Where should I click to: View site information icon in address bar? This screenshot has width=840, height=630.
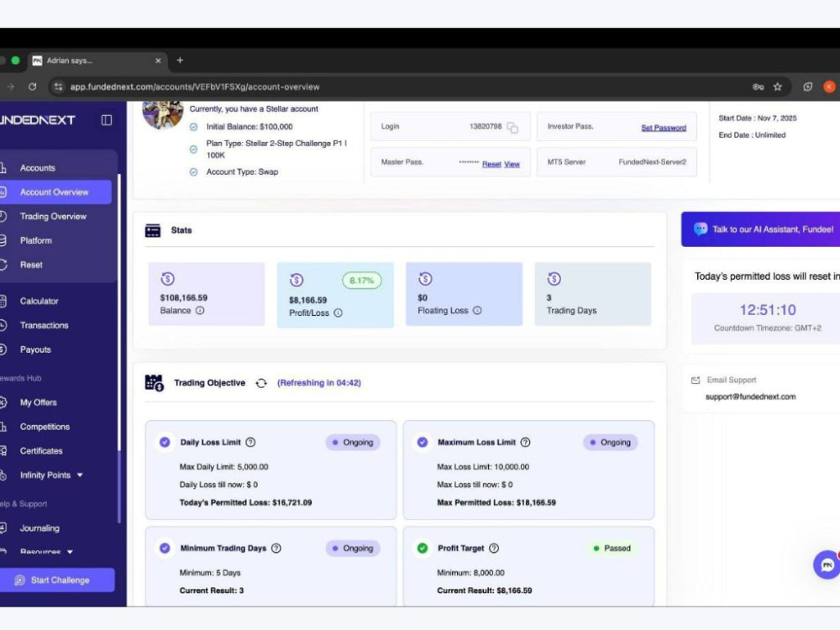(x=59, y=87)
